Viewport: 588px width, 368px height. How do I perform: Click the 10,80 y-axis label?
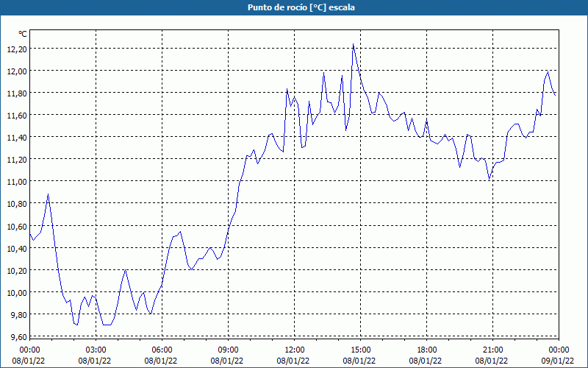pos(16,204)
